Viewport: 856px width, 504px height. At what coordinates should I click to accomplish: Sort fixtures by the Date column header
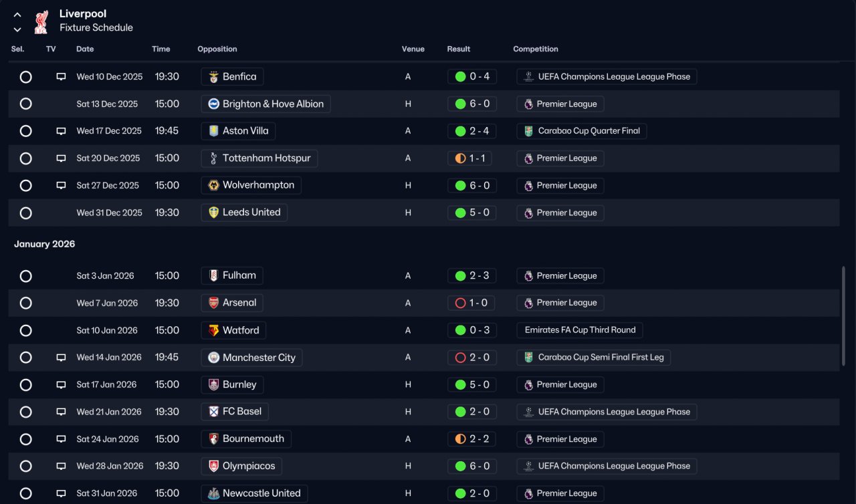[85, 49]
